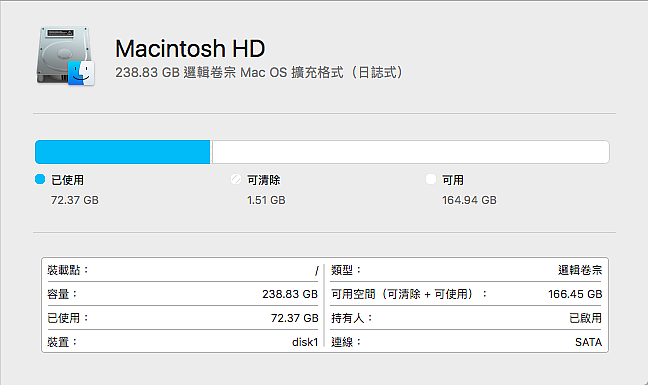Click the 72.37 GB used value under legend
The width and height of the screenshot is (648, 385).
coord(75,200)
